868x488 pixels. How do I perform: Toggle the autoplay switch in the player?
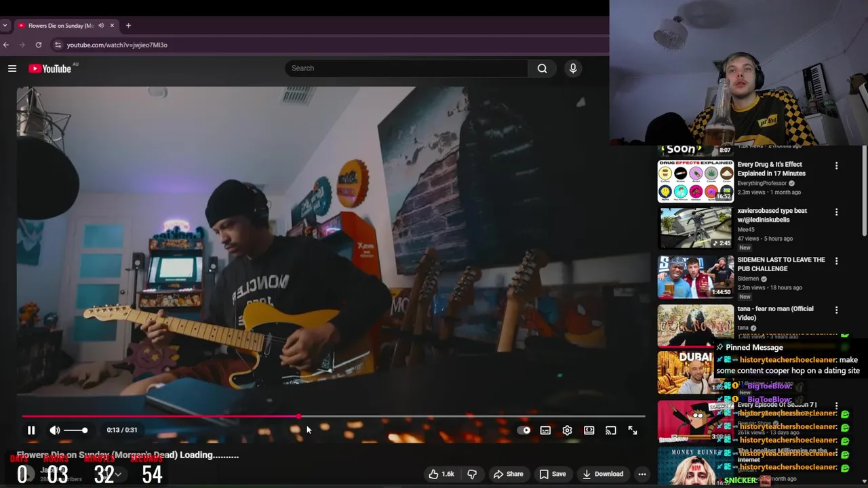(524, 430)
